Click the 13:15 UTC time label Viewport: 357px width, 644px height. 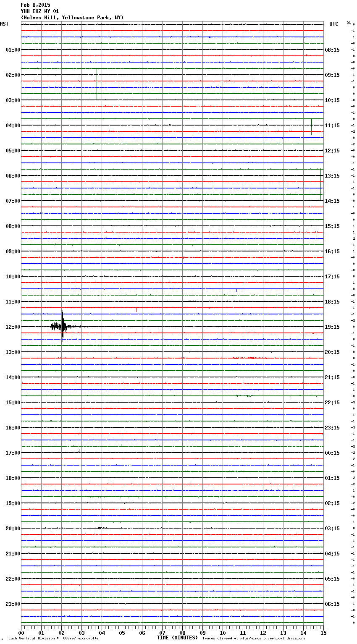[332, 176]
